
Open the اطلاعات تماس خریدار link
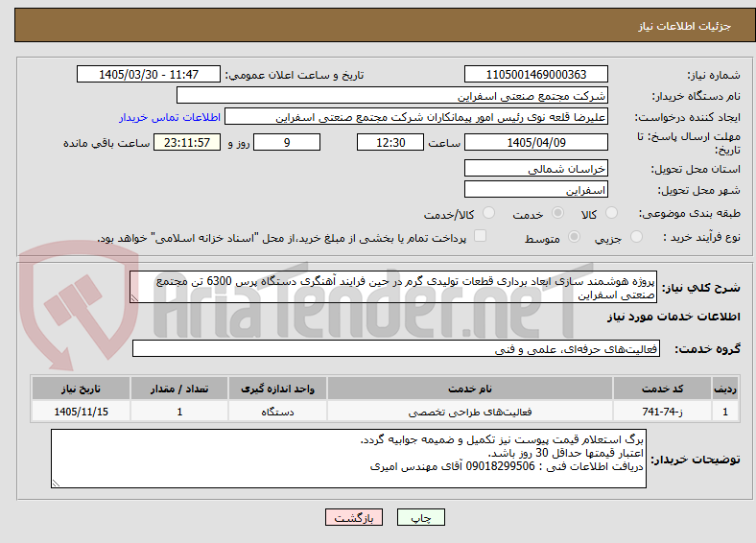[170, 117]
